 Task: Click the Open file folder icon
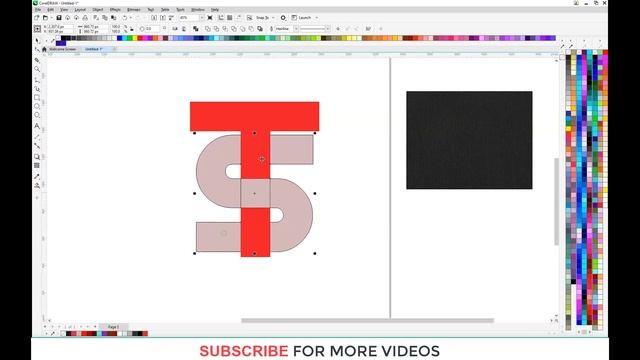coord(45,18)
